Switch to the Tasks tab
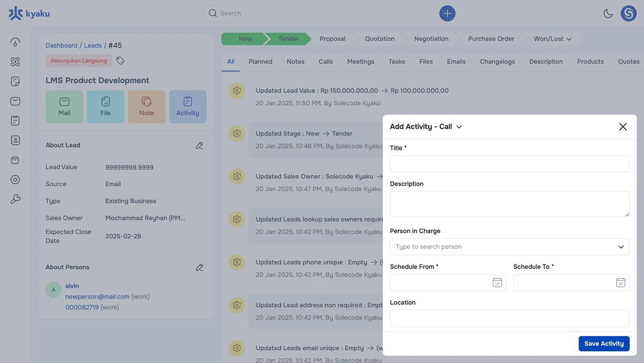The image size is (644, 363). [396, 61]
